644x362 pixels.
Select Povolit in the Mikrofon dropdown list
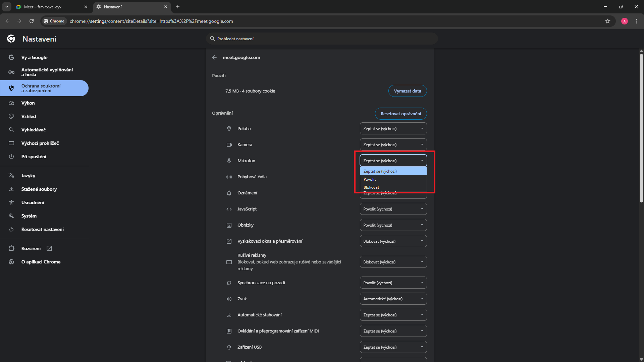point(370,179)
